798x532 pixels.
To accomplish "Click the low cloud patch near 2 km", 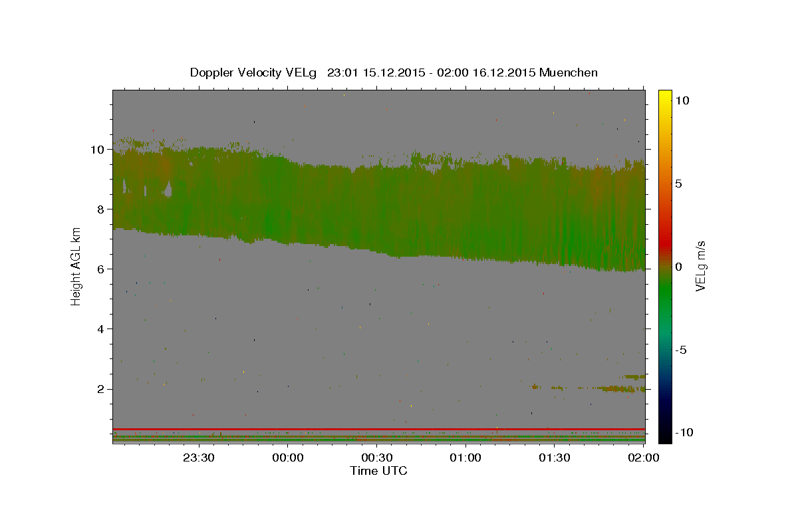I will [x=622, y=388].
